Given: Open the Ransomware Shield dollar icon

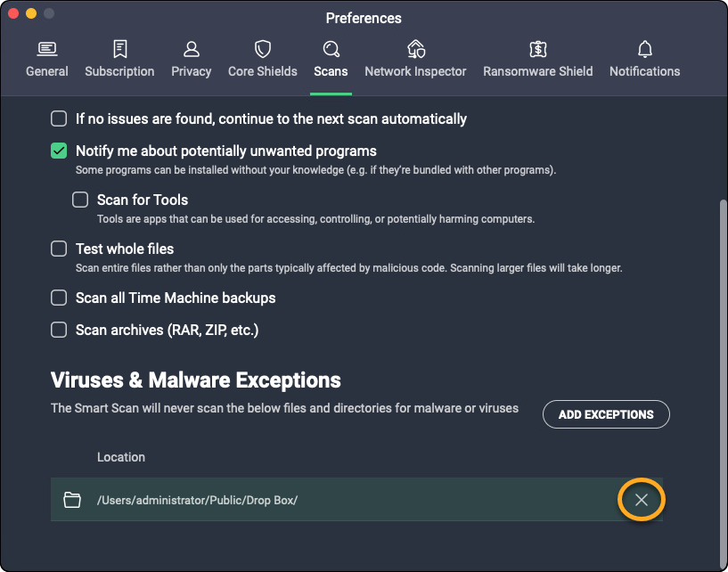Looking at the screenshot, I should (x=538, y=49).
